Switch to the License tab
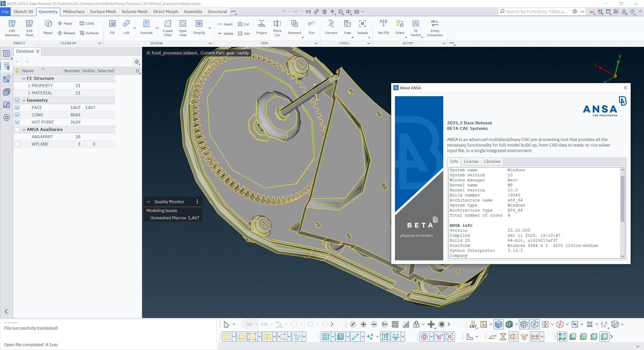Viewport: 644px width, 350px height. (x=471, y=161)
